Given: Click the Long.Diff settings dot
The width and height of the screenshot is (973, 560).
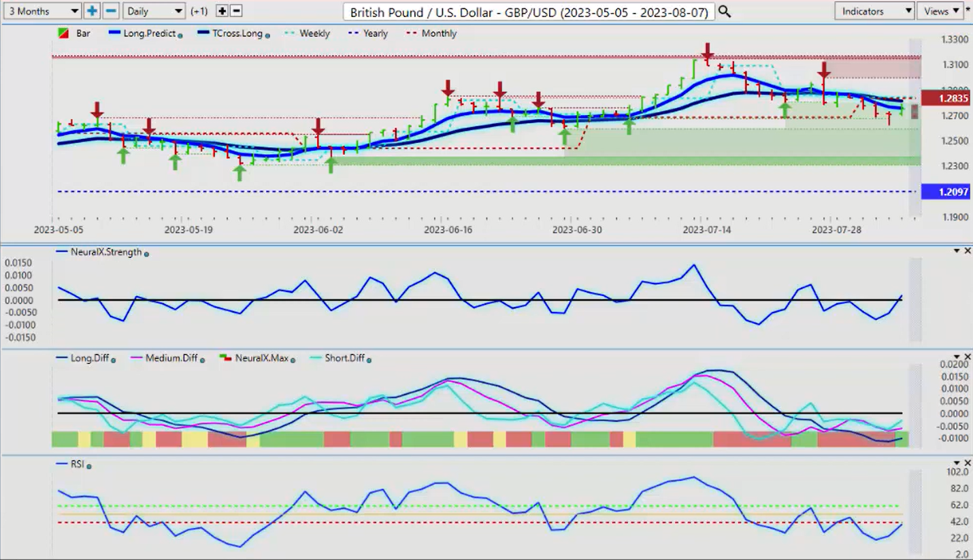Looking at the screenshot, I should (x=114, y=359).
